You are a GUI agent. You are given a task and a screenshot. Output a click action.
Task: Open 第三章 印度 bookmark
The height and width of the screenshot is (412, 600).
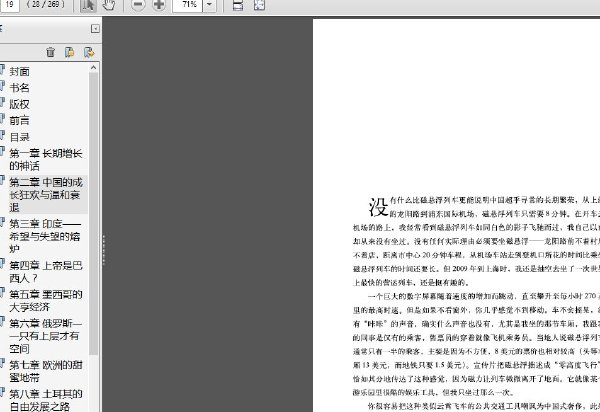45,236
